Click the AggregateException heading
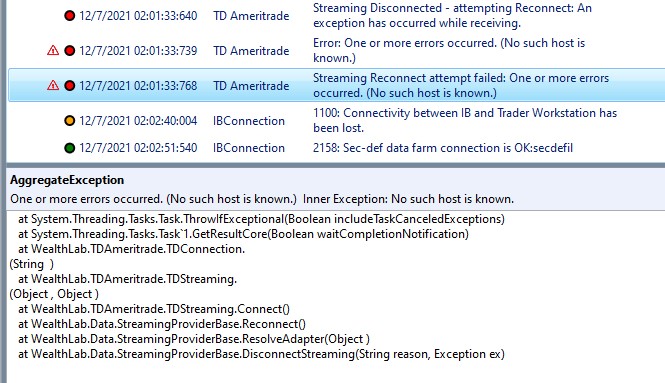Screen dimensions: 665x383 (67, 180)
